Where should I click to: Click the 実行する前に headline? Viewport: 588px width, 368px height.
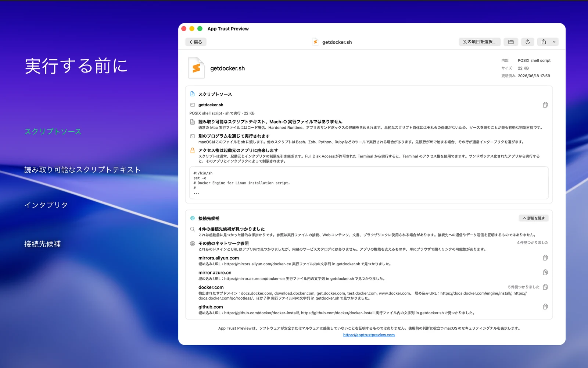pos(76,66)
